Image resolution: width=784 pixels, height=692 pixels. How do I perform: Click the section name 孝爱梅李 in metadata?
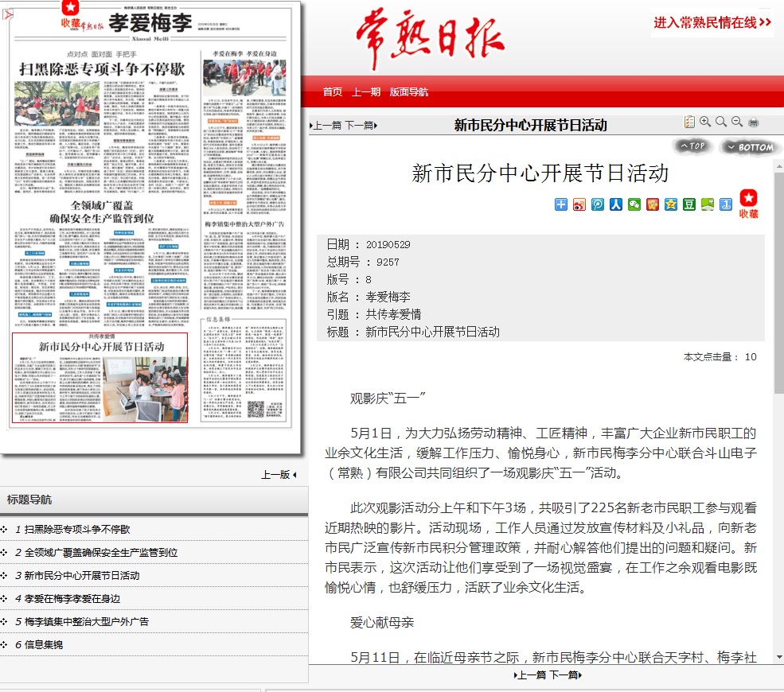(x=388, y=297)
